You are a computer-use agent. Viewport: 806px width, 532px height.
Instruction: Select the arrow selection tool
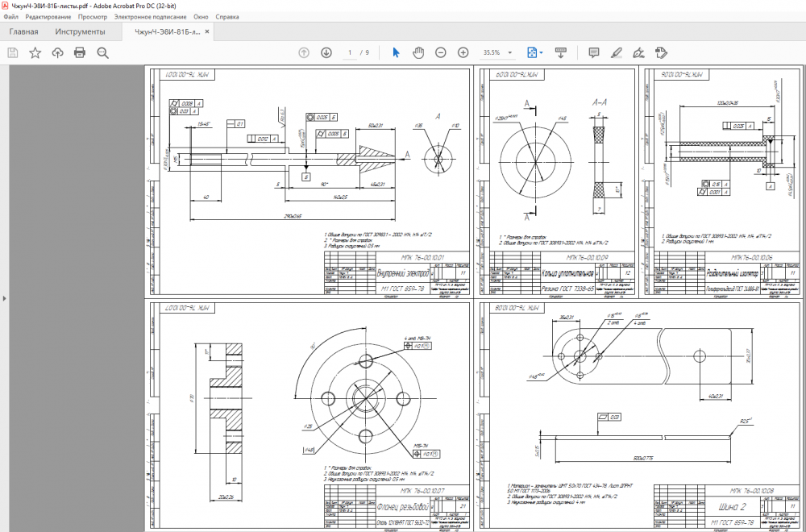point(396,52)
